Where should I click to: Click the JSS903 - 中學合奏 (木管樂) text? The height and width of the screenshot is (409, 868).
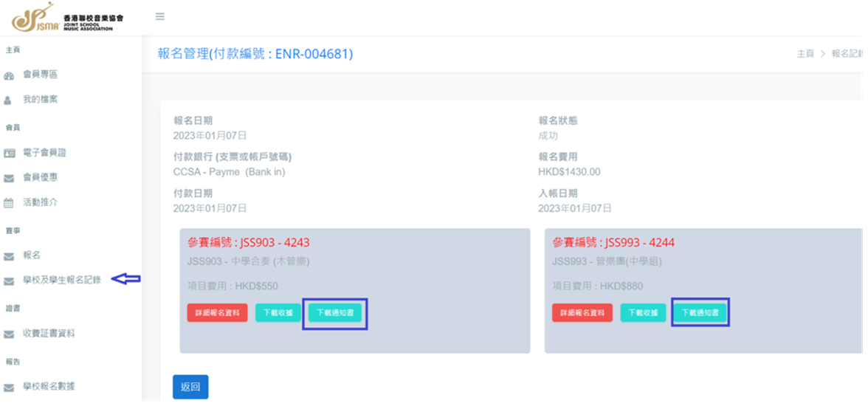pos(249,261)
